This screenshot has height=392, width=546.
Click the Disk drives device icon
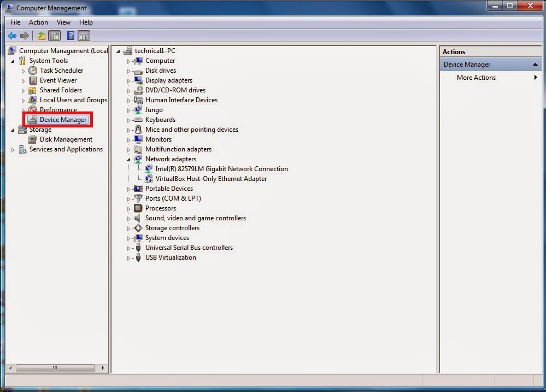pos(138,71)
